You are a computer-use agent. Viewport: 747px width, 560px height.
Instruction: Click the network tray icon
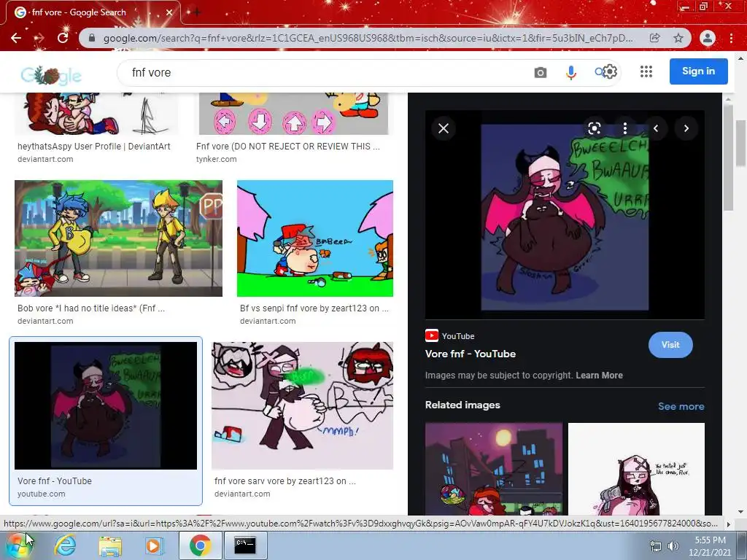pyautogui.click(x=656, y=546)
